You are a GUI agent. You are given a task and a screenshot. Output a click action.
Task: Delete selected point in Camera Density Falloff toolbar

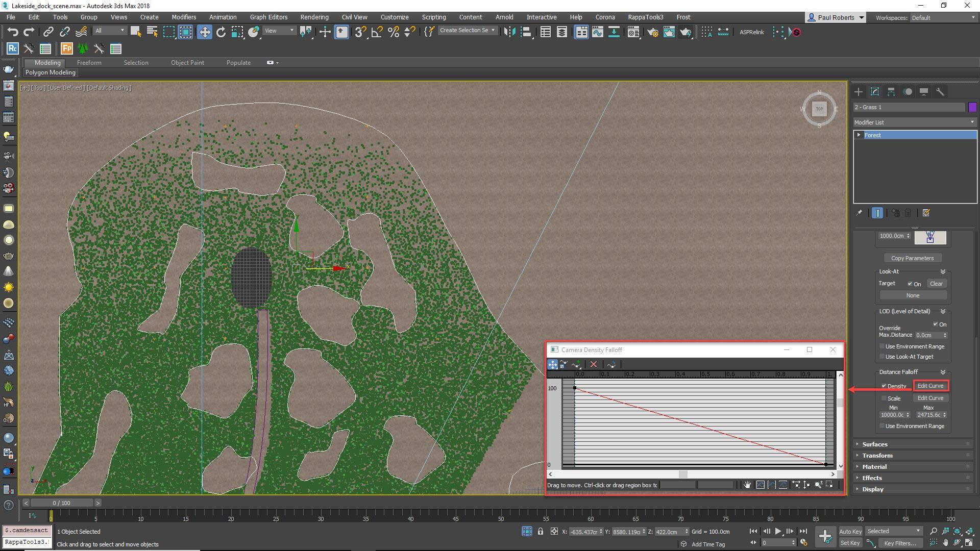point(593,364)
